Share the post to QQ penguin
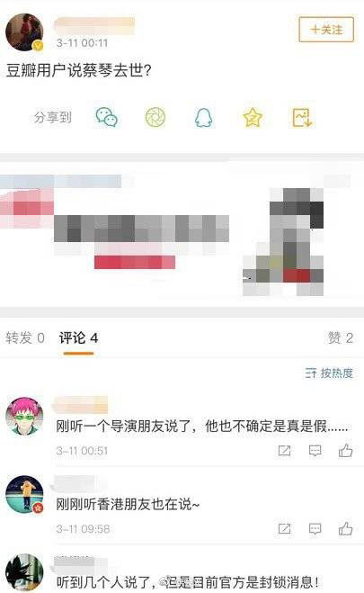The width and height of the screenshot is (364, 593). 203,118
